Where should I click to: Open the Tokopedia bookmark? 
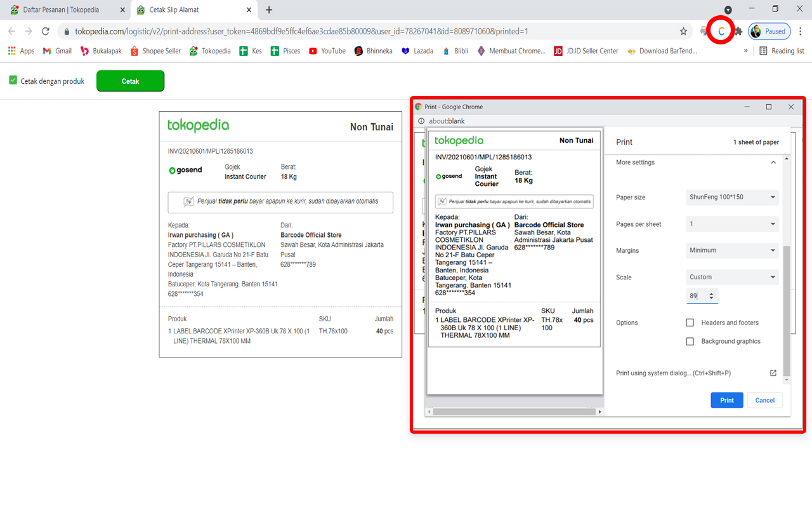tap(210, 51)
